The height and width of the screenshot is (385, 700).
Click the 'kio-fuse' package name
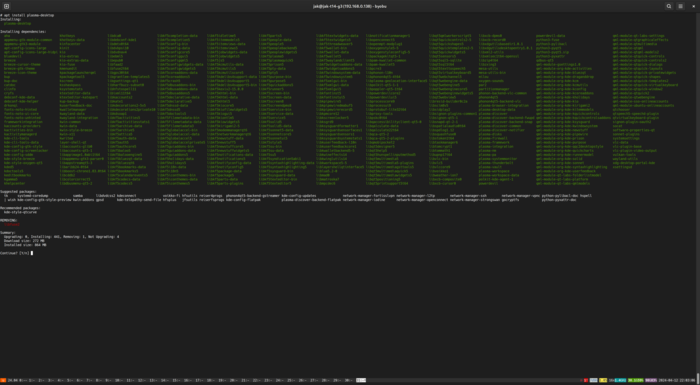pyautogui.click(x=67, y=64)
